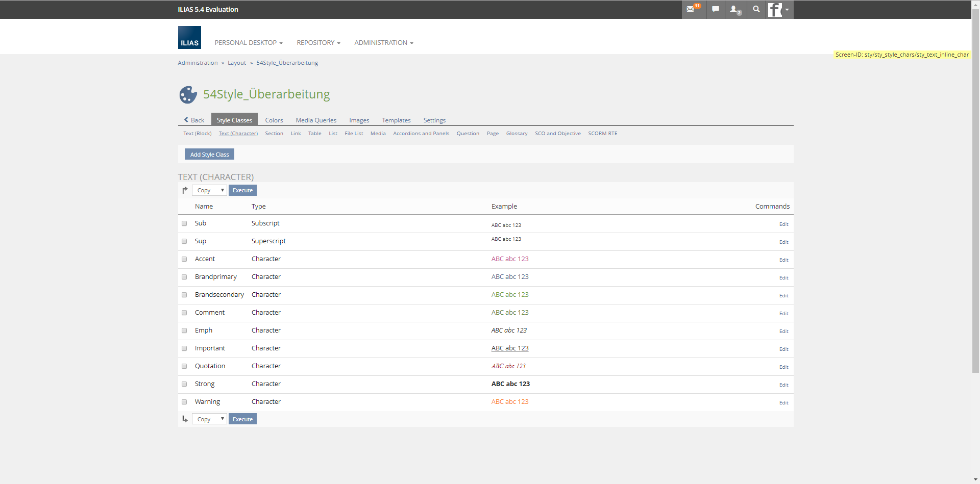This screenshot has height=484, width=980.
Task: Click the page vertical scrollbar
Action: tap(975, 204)
